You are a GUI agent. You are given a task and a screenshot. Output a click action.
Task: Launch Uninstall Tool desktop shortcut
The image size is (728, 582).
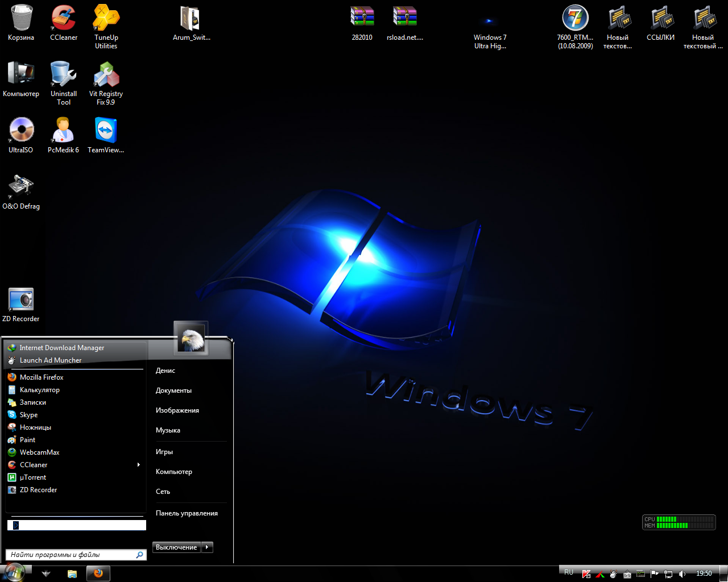coord(64,83)
